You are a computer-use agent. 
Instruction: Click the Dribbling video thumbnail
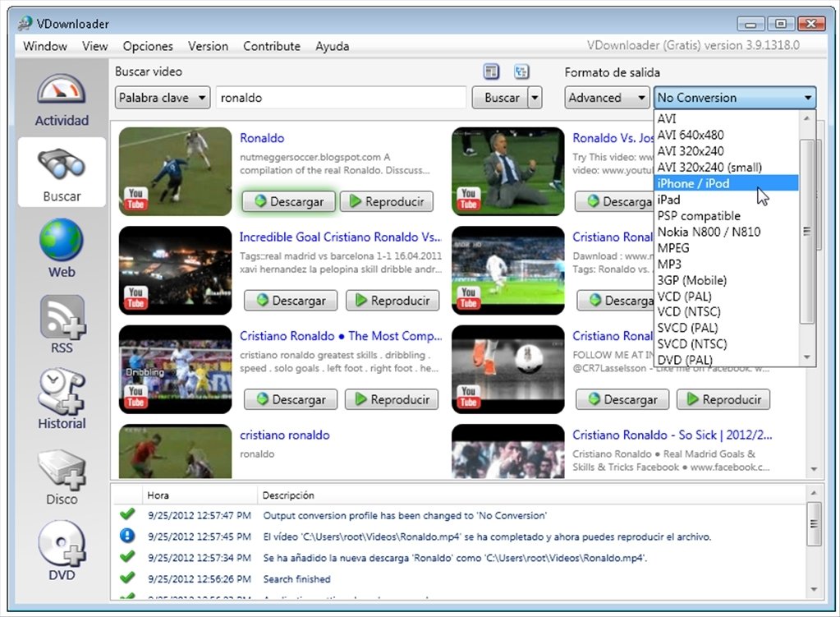point(175,370)
